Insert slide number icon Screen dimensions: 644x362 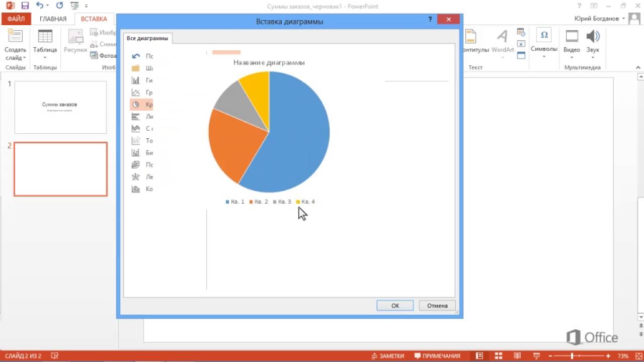pyautogui.click(x=521, y=44)
